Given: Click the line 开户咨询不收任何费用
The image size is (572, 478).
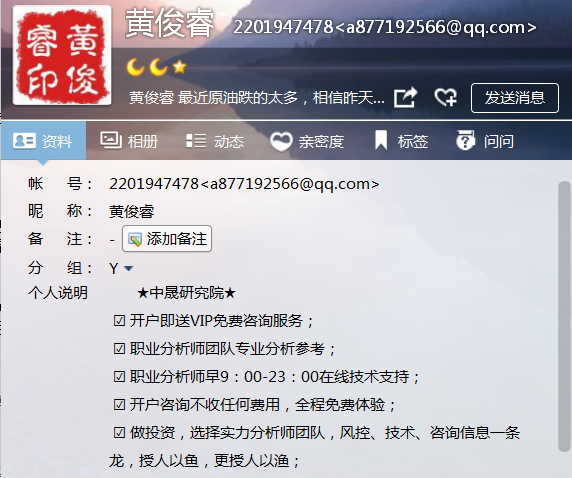Looking at the screenshot, I should click(255, 405).
